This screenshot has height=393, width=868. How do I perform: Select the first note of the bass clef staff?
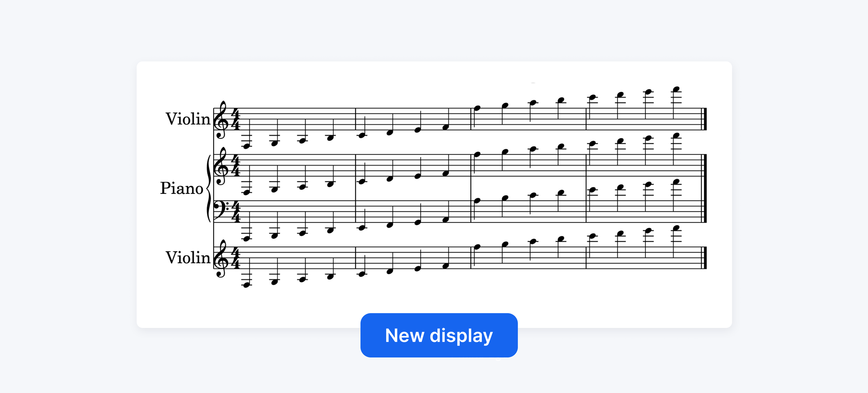tap(247, 239)
